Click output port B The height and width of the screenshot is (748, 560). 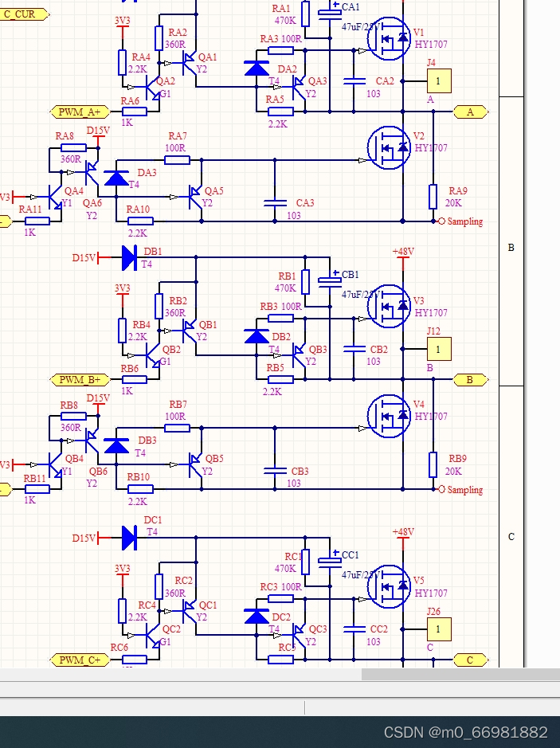[470, 380]
